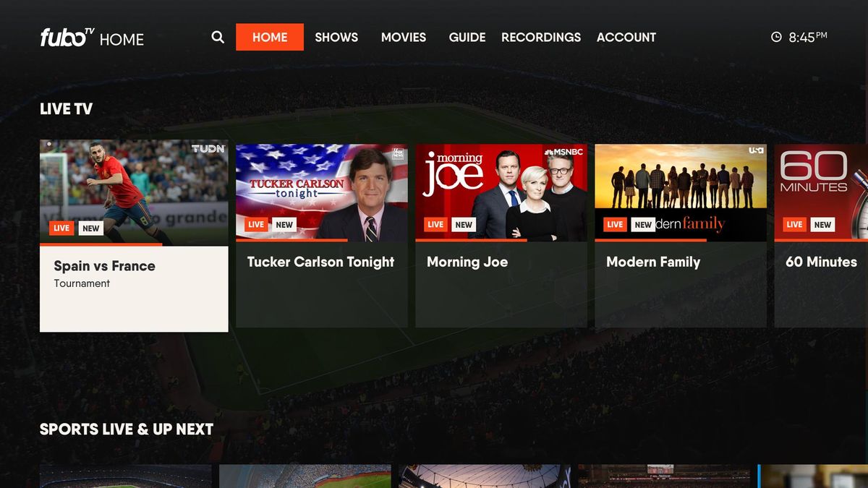868x488 pixels.
Task: Click the USA network logo on Modern Family card
Action: point(756,150)
